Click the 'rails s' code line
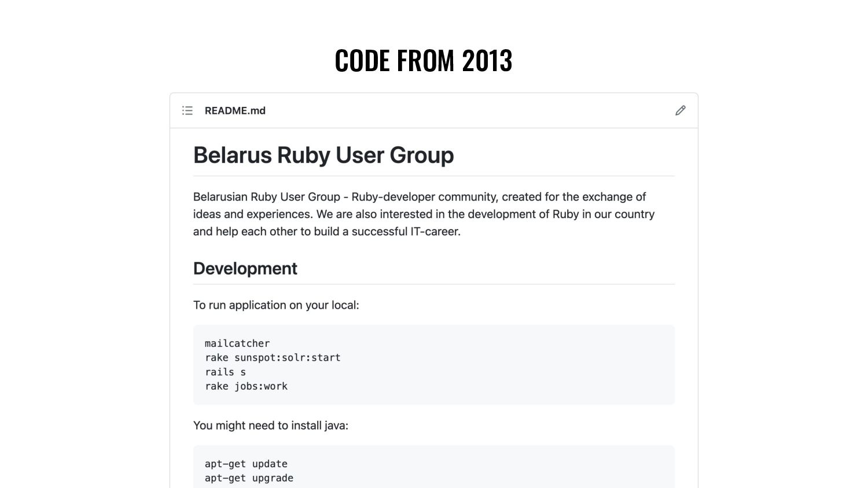 (225, 372)
